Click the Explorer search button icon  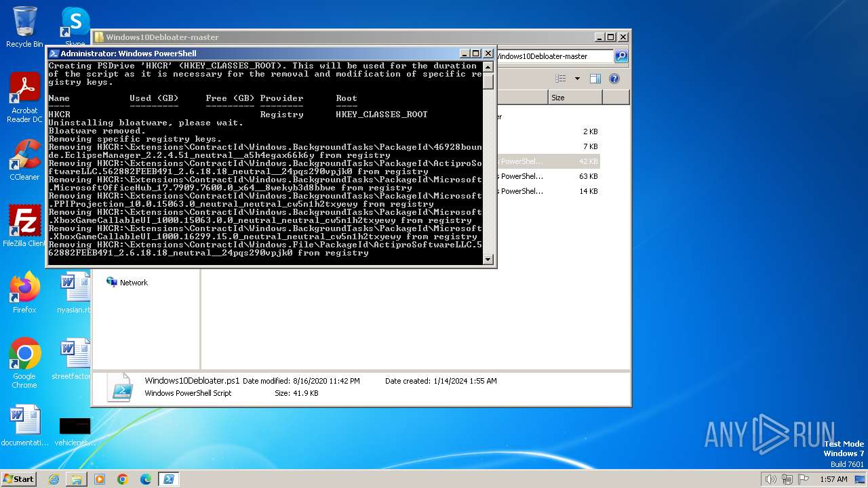coord(620,56)
